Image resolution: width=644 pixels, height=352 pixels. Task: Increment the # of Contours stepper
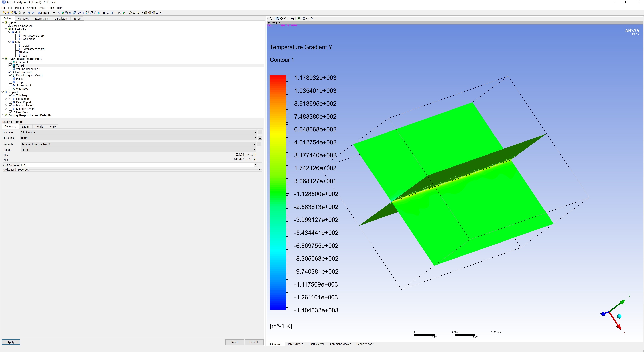point(256,164)
